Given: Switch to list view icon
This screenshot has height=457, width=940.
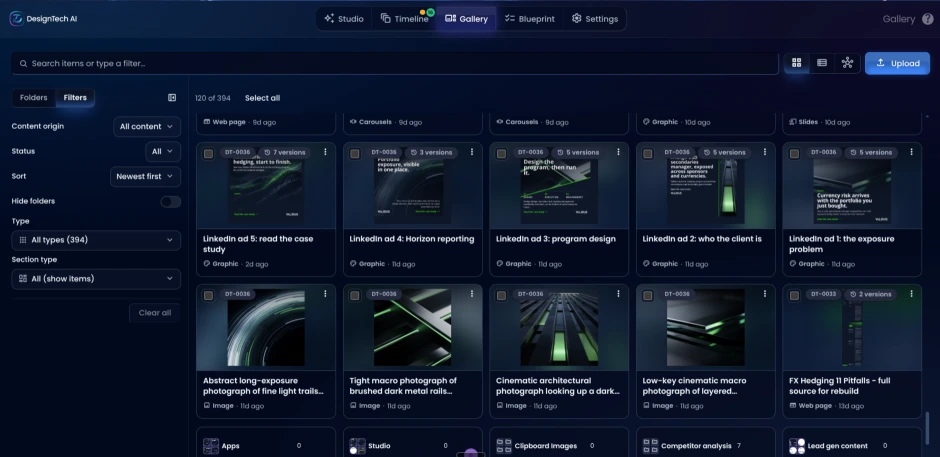Looking at the screenshot, I should pos(822,63).
